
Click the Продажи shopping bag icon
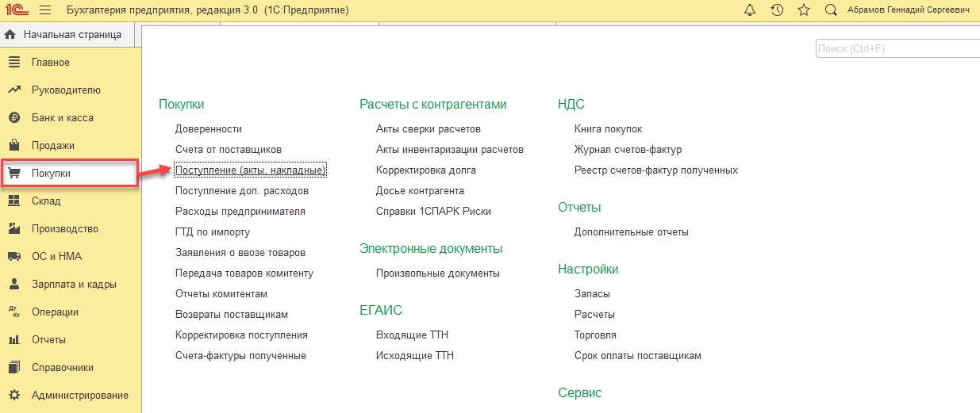pyautogui.click(x=13, y=146)
